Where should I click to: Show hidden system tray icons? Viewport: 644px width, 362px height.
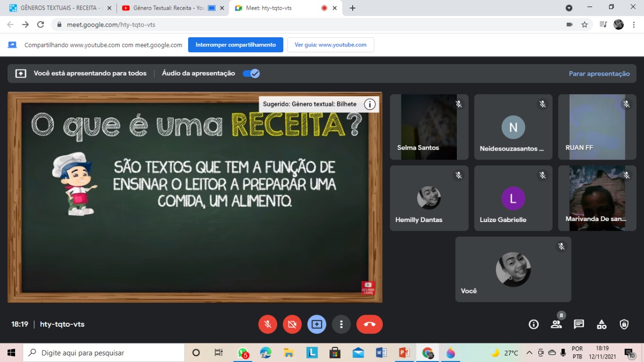point(529,352)
